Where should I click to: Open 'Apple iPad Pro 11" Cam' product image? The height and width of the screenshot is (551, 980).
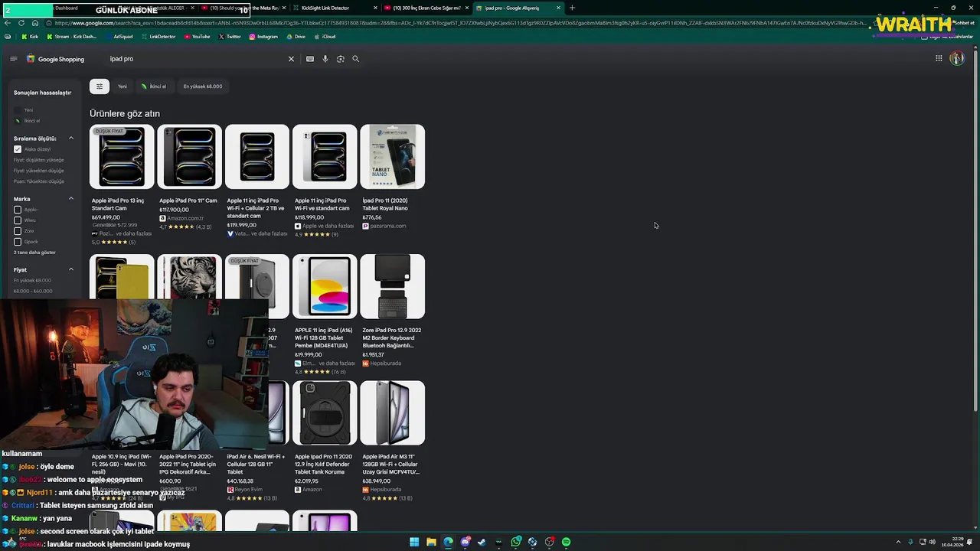189,157
